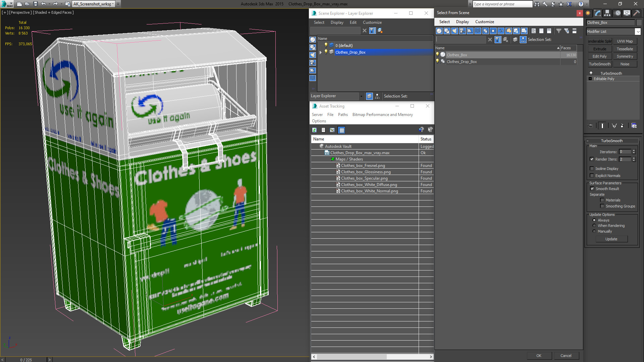Click Configure Modifier Sets icon
Image resolution: width=644 pixels, height=362 pixels.
pos(634,126)
